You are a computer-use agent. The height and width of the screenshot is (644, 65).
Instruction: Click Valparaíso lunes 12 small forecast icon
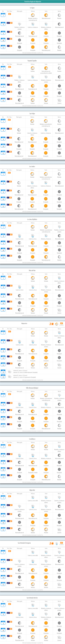pyautogui.click(x=9, y=372)
